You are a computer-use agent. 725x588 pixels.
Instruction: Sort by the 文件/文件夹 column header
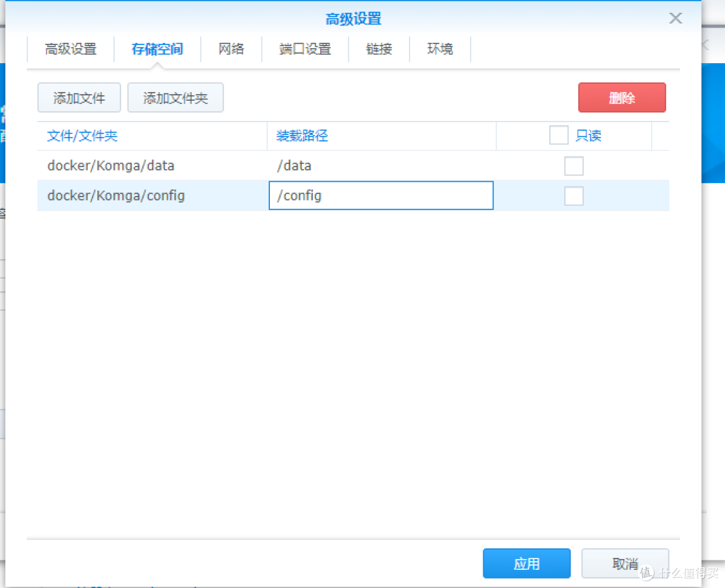click(83, 135)
